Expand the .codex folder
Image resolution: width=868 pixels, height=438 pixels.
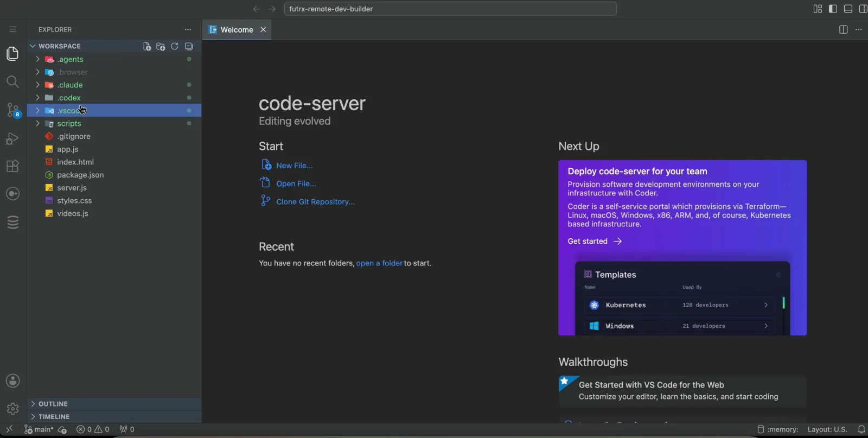tap(114, 98)
